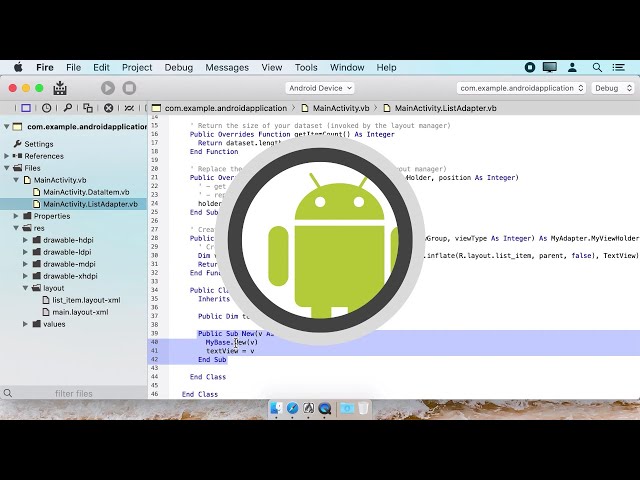Screen dimensions: 640x480
Task: Expand the drawable-xhdpi folder
Action: [25, 276]
